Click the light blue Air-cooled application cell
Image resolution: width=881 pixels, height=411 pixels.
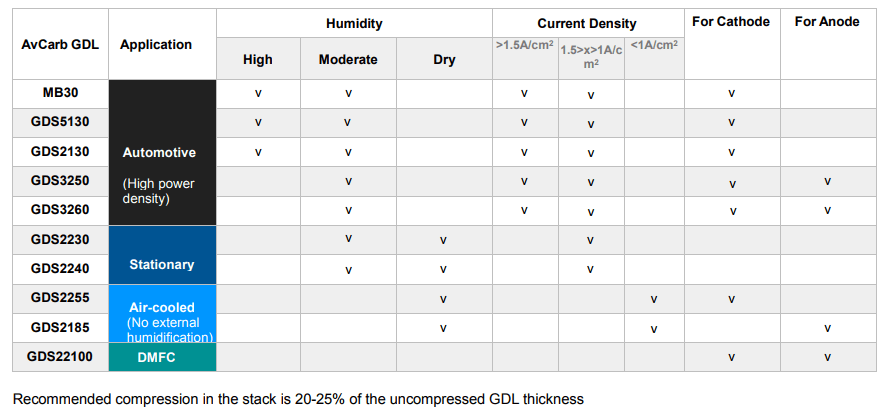tap(162, 314)
